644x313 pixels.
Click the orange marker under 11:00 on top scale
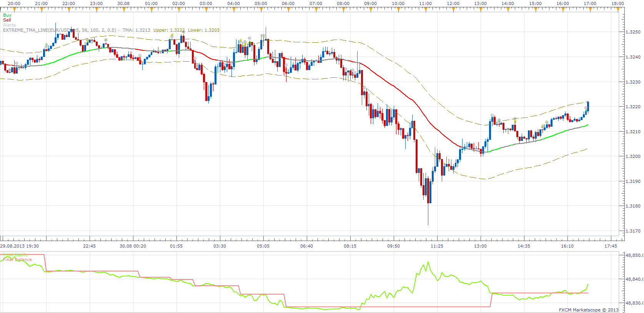426,9
